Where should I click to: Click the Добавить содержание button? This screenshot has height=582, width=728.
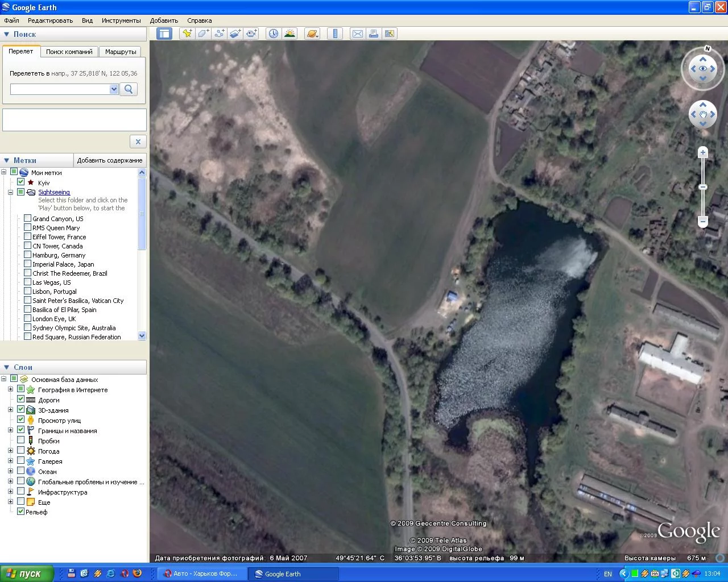tap(110, 160)
